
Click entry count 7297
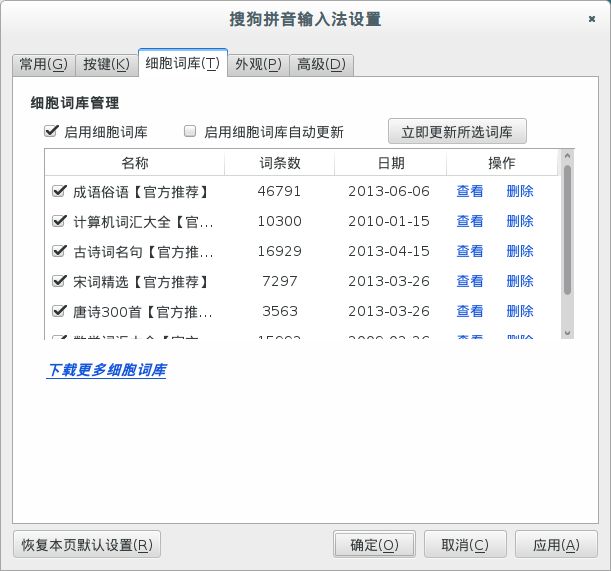[280, 281]
